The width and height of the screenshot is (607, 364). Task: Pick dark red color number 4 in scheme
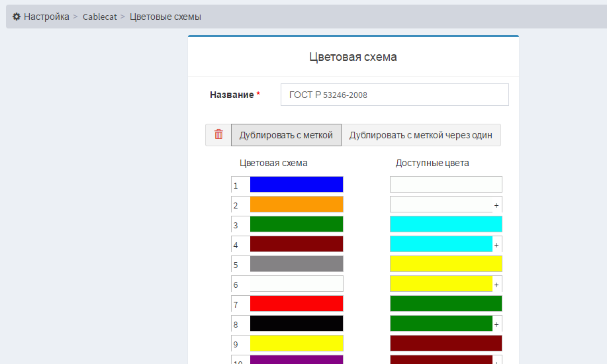coord(296,244)
